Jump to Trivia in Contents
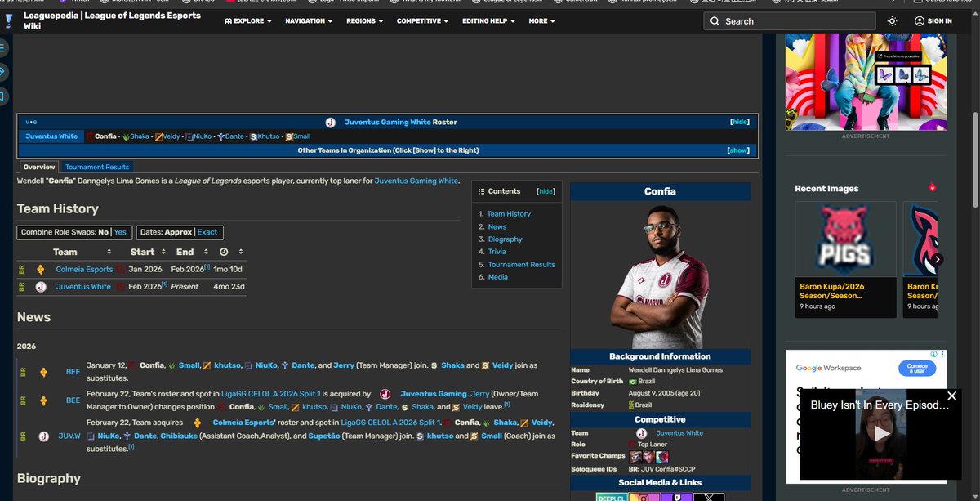This screenshot has height=501, width=980. (x=497, y=252)
